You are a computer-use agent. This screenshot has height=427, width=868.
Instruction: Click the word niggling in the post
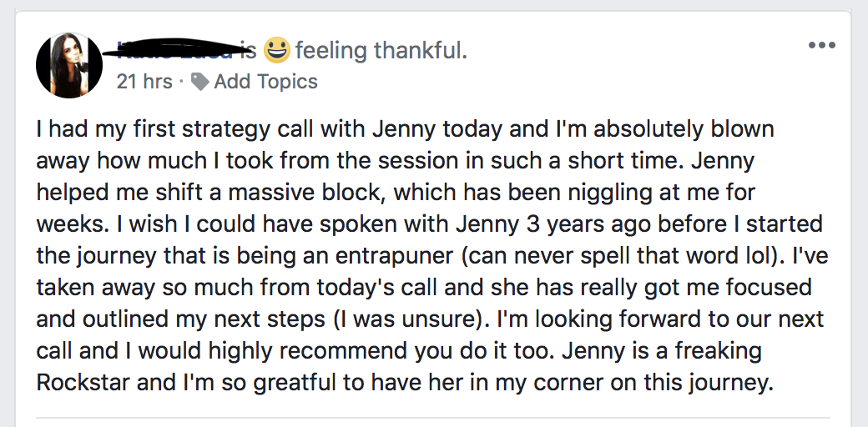coord(564,193)
